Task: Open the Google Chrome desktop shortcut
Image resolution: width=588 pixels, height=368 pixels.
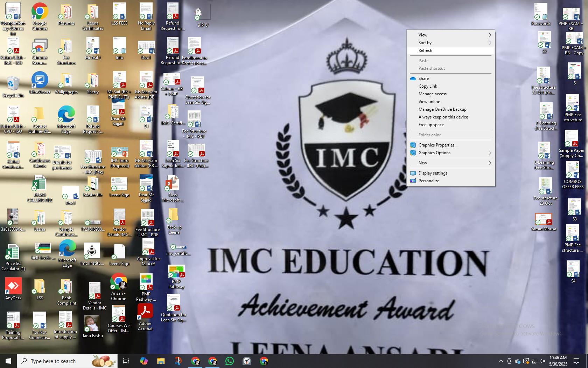Action: coord(40,16)
